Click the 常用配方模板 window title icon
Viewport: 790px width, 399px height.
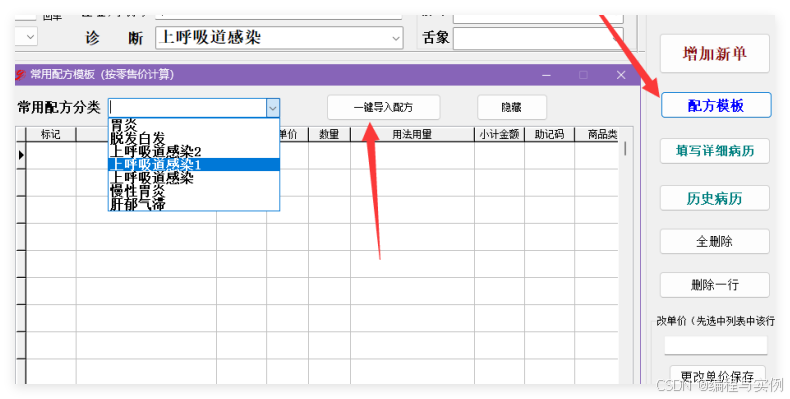(21, 75)
